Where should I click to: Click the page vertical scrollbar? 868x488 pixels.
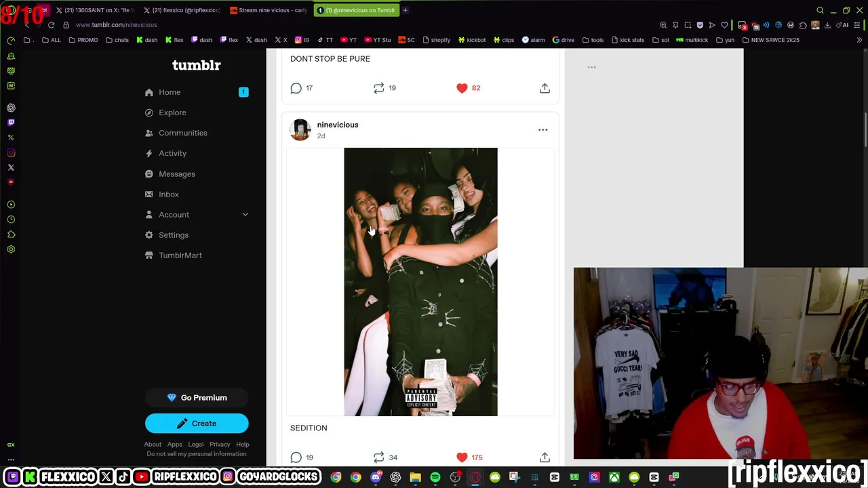[x=865, y=129]
